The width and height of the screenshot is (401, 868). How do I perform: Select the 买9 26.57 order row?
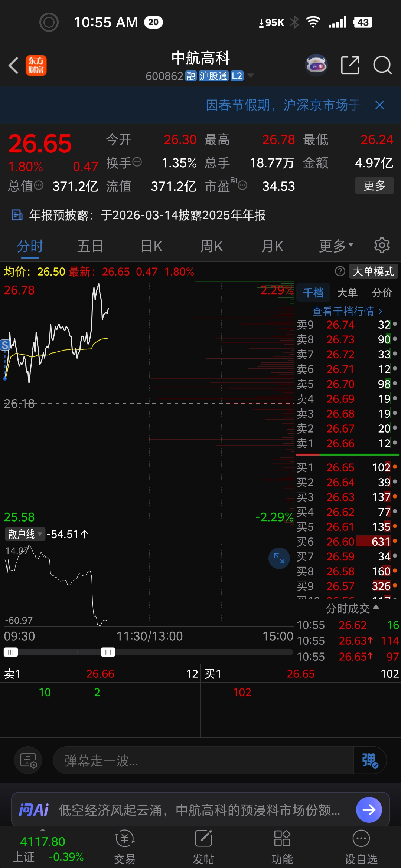347,586
